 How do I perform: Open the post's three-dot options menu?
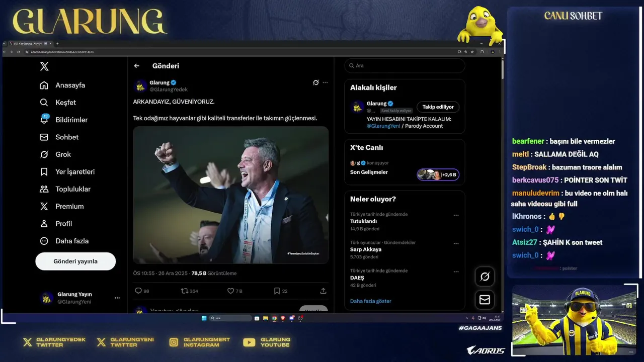pyautogui.click(x=325, y=82)
